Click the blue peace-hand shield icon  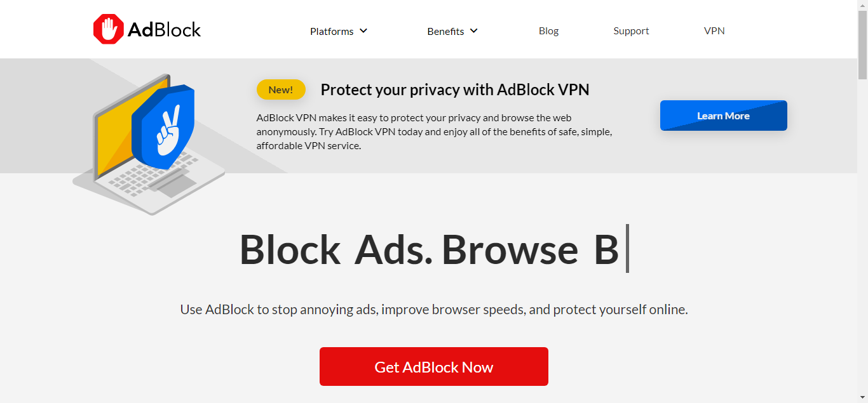[x=164, y=127]
